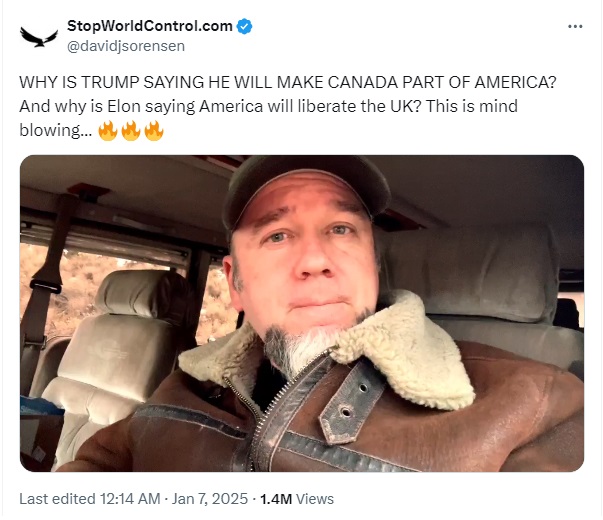Click the 'And why is Elon' sentence
The image size is (603, 520).
coord(268,107)
